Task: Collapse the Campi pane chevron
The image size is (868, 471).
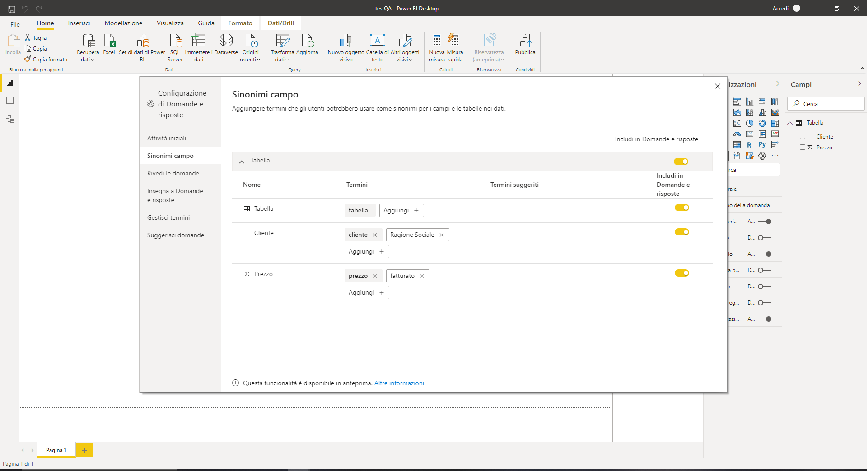Action: [859, 84]
